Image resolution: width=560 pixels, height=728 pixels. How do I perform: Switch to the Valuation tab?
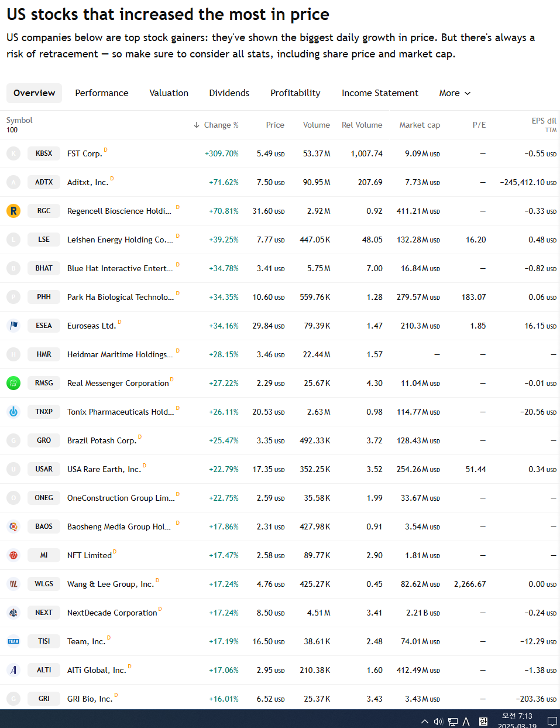point(169,93)
